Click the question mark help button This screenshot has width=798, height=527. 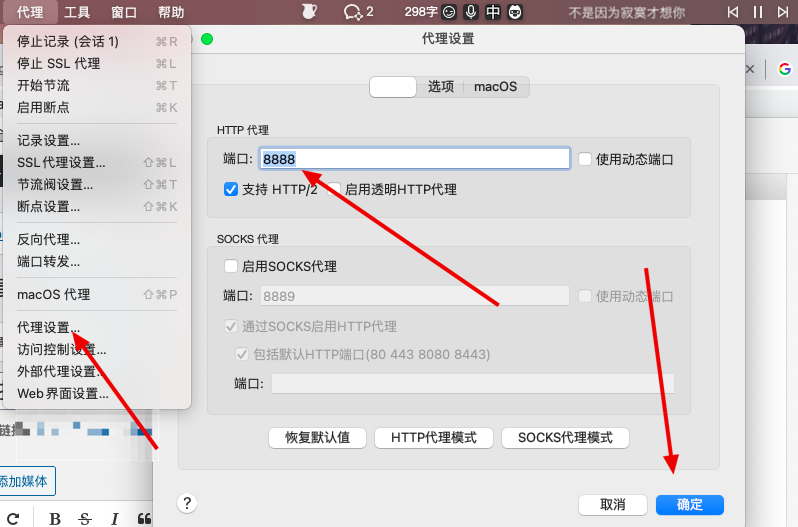point(187,503)
